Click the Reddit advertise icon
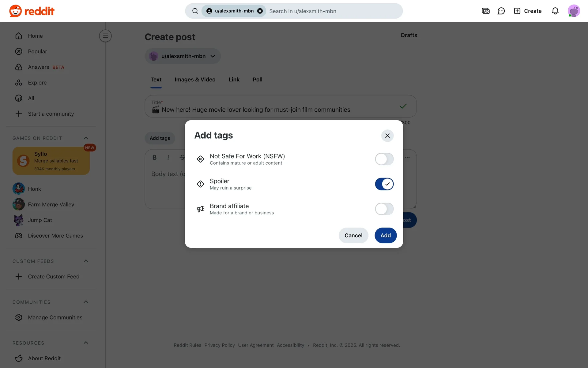This screenshot has height=368, width=588. [x=485, y=11]
